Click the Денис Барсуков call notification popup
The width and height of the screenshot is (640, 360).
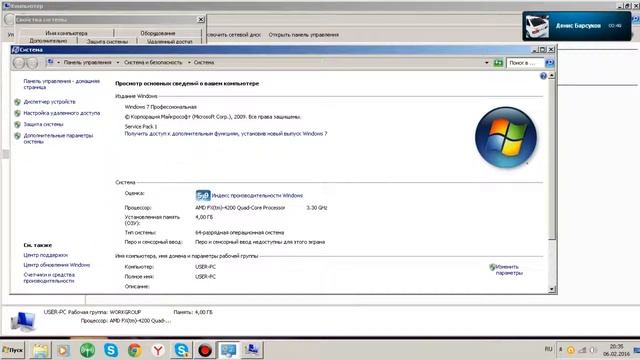click(x=576, y=26)
